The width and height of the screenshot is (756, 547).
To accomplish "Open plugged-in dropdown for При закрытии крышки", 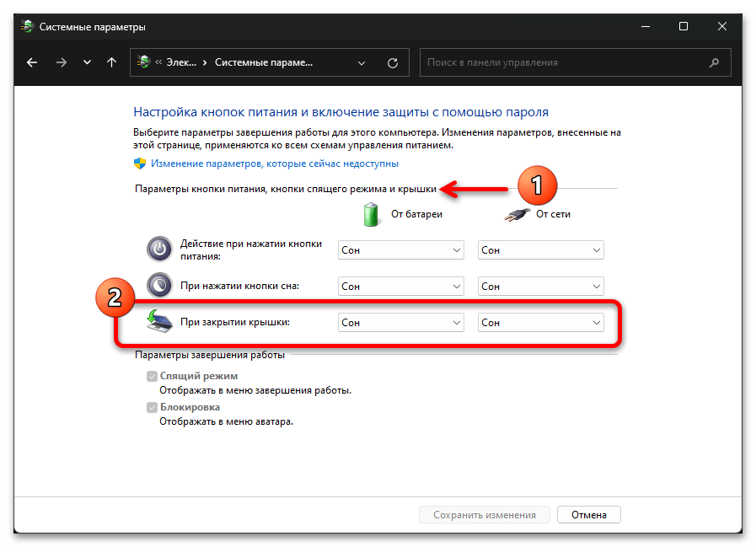I will [540, 322].
